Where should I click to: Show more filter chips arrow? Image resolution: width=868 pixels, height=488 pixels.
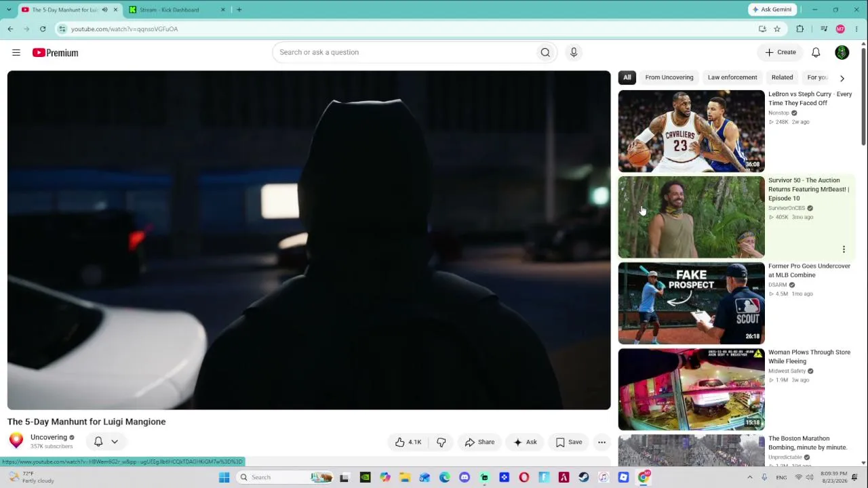point(842,78)
